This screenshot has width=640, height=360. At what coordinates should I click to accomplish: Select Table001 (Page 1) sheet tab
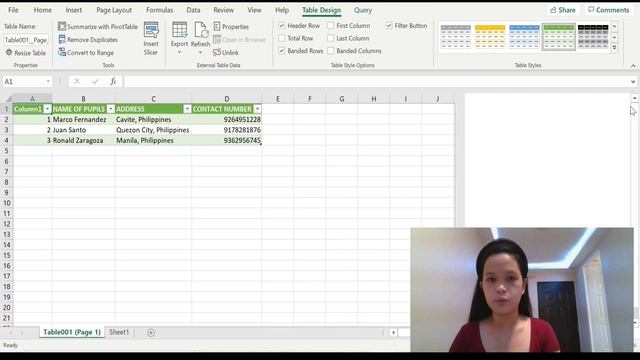pos(72,332)
